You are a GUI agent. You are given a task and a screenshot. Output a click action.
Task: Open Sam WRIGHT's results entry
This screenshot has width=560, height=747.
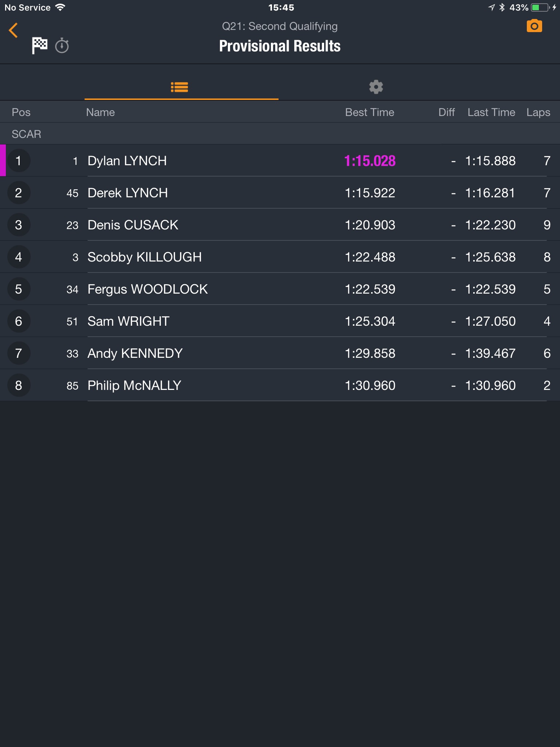[x=280, y=321]
